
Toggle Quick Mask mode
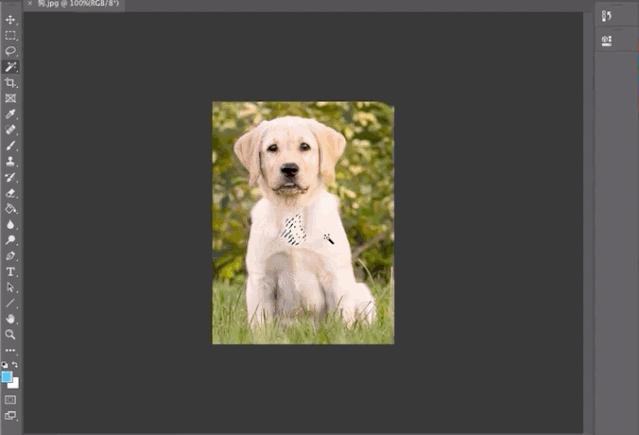pos(10,400)
